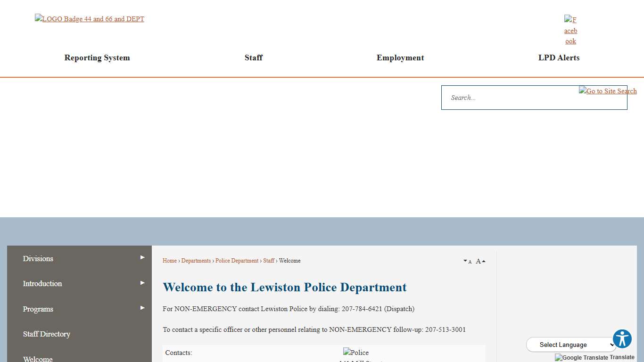Click the Home breadcrumb link
The image size is (644, 362).
pyautogui.click(x=169, y=261)
